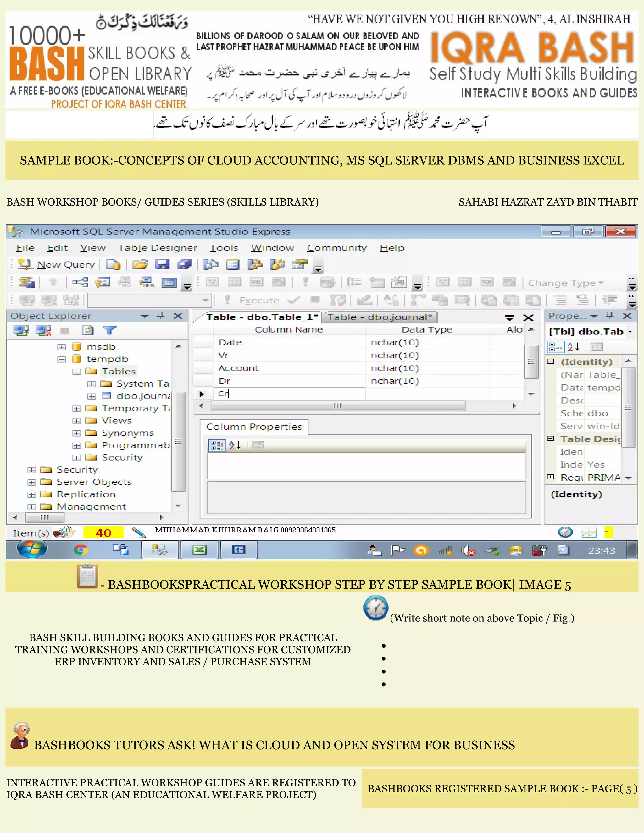Click the Disconnect icon in Object Explorer
This screenshot has height=833, width=644.
coord(43,330)
